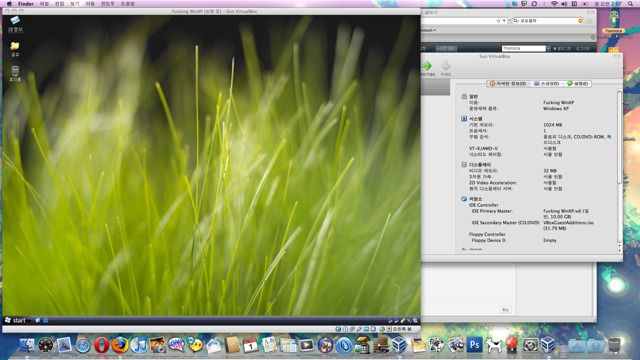
Task: Select the Snapshots tab in VirtualBox
Action: [x=546, y=83]
